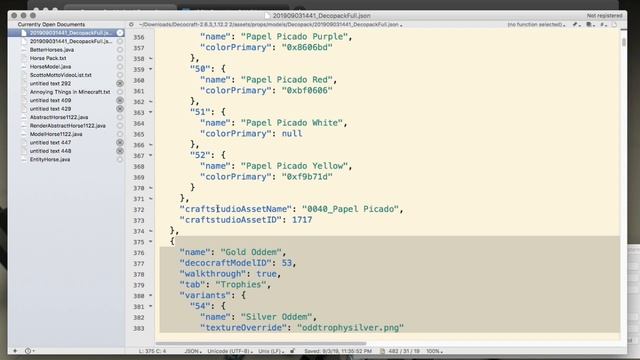The width and height of the screenshot is (640, 360).
Task: Open the Unicode (UTF-8) encoding popup
Action: click(x=230, y=351)
